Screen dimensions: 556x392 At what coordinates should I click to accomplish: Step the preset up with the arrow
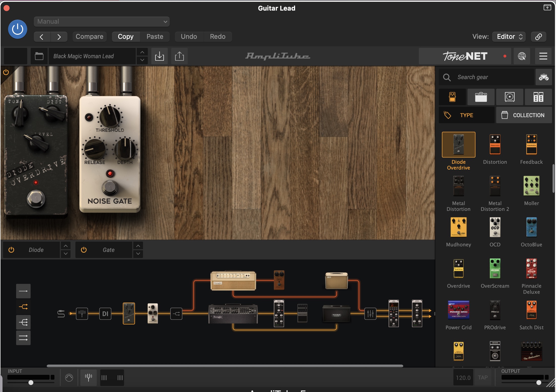click(142, 52)
